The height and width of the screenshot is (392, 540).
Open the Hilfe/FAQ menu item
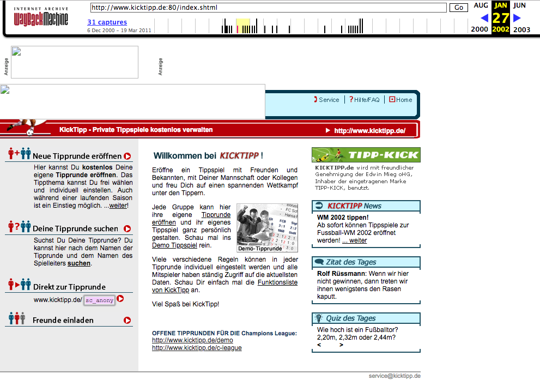(366, 100)
